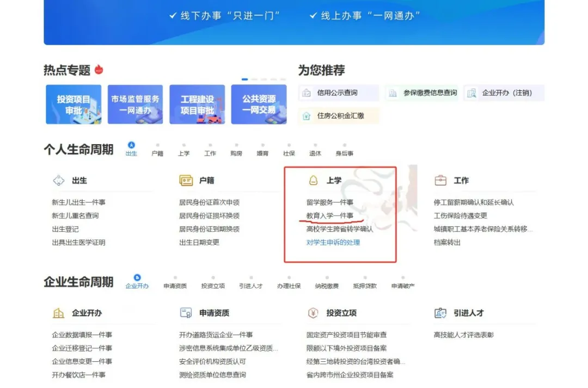
Task: Click the ID-card icon beside 户籍
Action: tap(185, 180)
